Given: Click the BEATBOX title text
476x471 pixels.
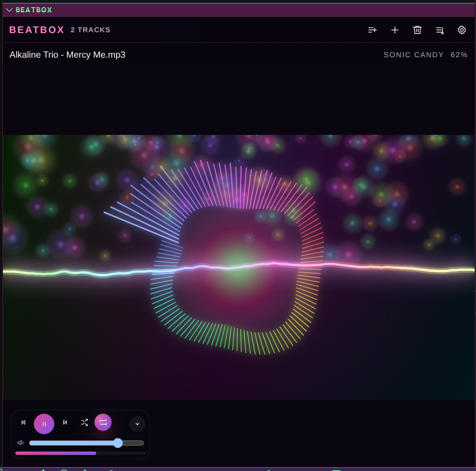Looking at the screenshot, I should 36,30.
